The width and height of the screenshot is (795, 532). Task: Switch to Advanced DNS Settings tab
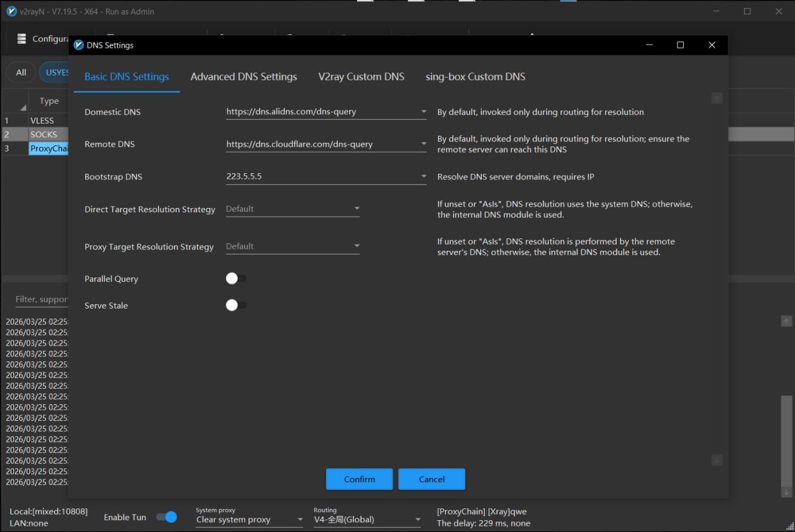pos(243,77)
